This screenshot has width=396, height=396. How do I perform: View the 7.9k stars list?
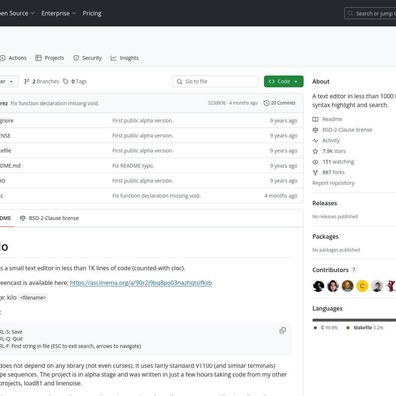click(x=334, y=151)
